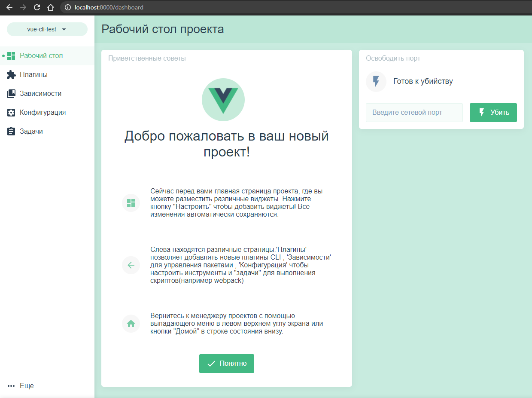The height and width of the screenshot is (398, 532).
Task: Click the Зависимости book icon
Action: point(11,94)
